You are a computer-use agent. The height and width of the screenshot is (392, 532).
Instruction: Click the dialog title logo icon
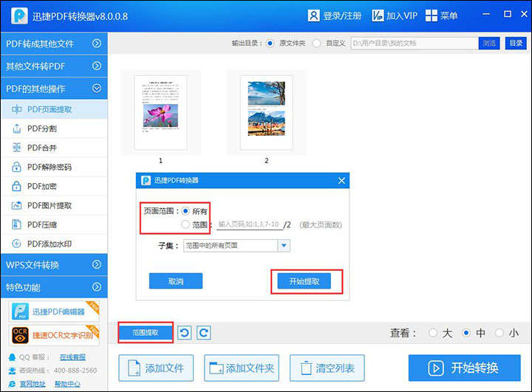[146, 180]
